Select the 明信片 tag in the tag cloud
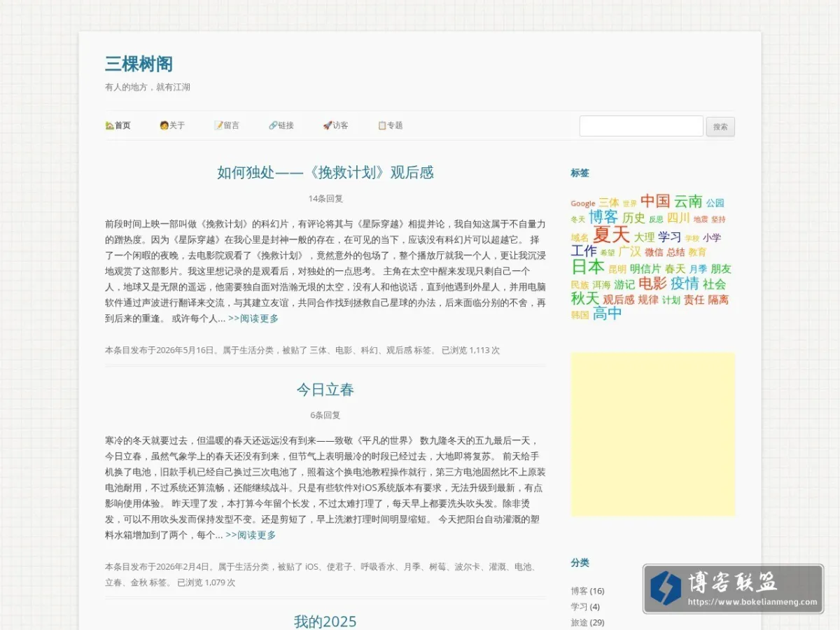Viewport: 840px width, 630px height. 645,269
